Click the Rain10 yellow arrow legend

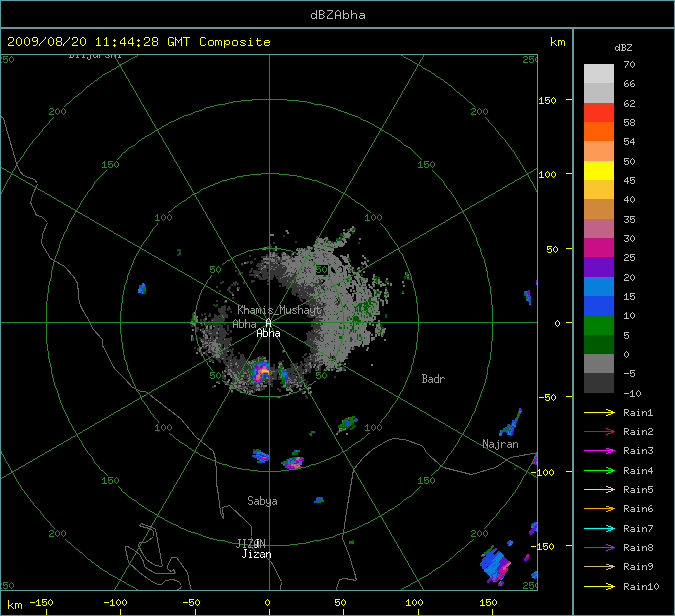(x=600, y=586)
